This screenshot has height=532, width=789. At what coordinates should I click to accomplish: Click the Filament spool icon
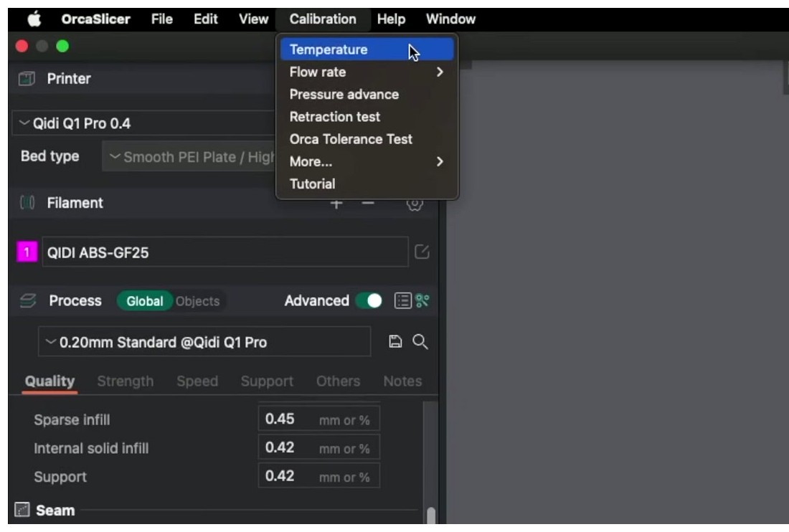(27, 203)
